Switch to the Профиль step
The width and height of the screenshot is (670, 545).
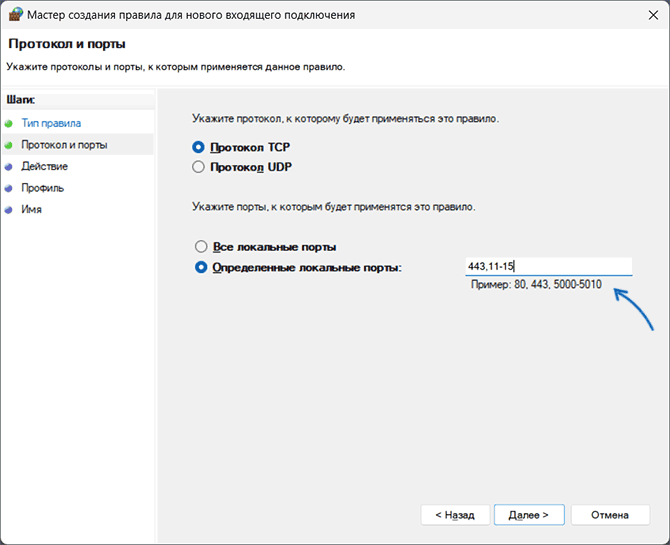point(43,188)
